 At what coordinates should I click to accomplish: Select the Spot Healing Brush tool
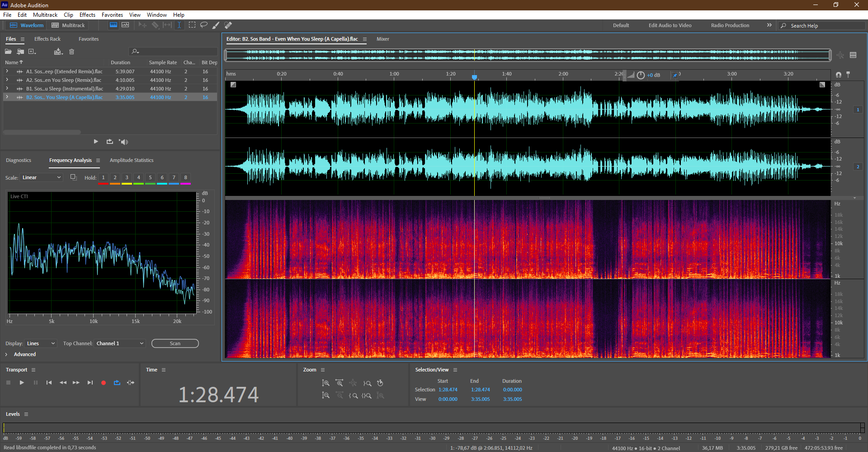click(x=228, y=25)
